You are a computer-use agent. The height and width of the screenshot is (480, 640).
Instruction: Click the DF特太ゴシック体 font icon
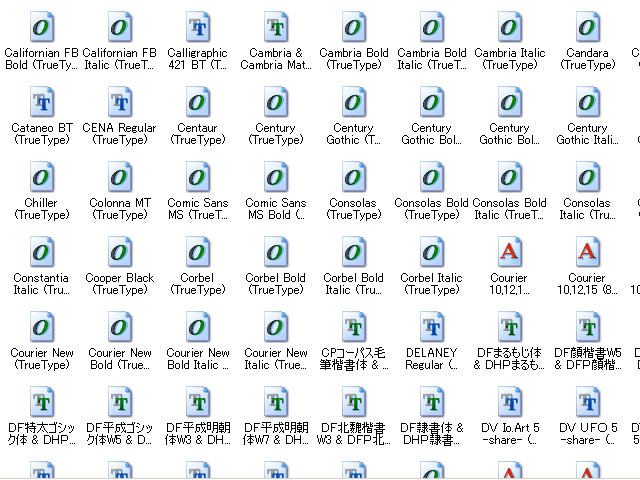pyautogui.click(x=42, y=402)
